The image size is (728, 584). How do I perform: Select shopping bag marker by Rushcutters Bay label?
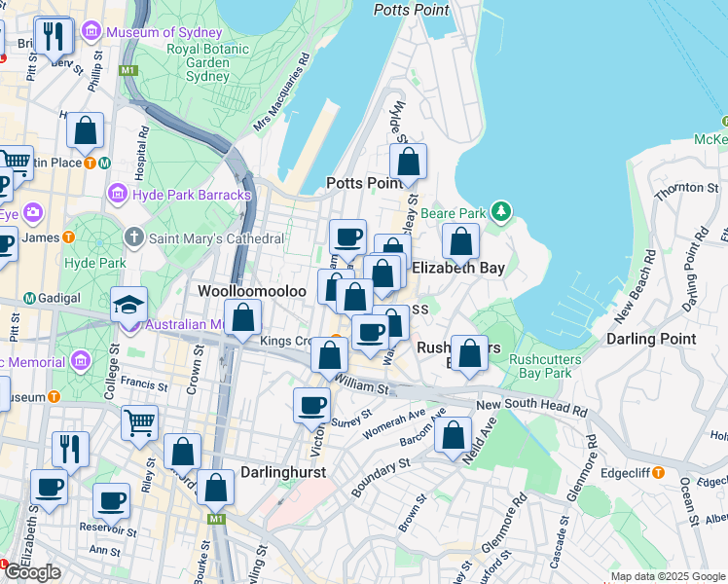click(x=469, y=354)
